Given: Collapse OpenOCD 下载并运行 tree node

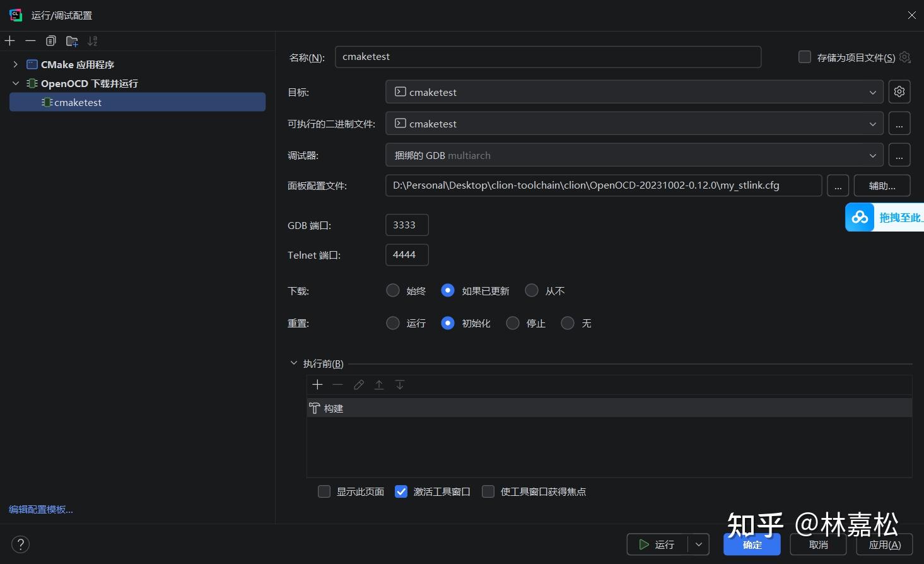Looking at the screenshot, I should [x=16, y=83].
